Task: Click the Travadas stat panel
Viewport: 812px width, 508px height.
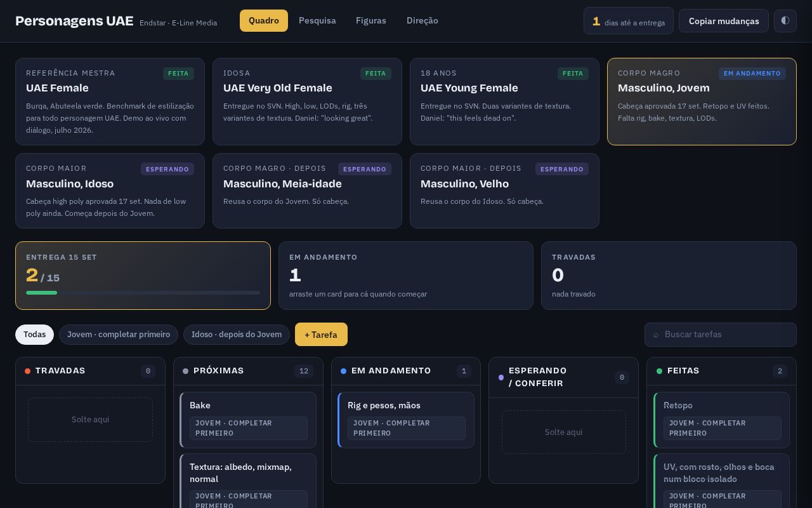Action: [669, 276]
